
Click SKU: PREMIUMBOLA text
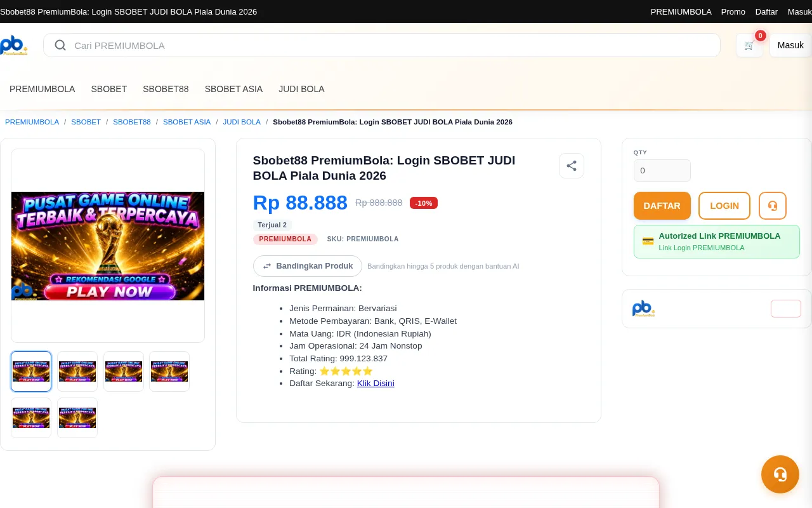[x=363, y=239]
